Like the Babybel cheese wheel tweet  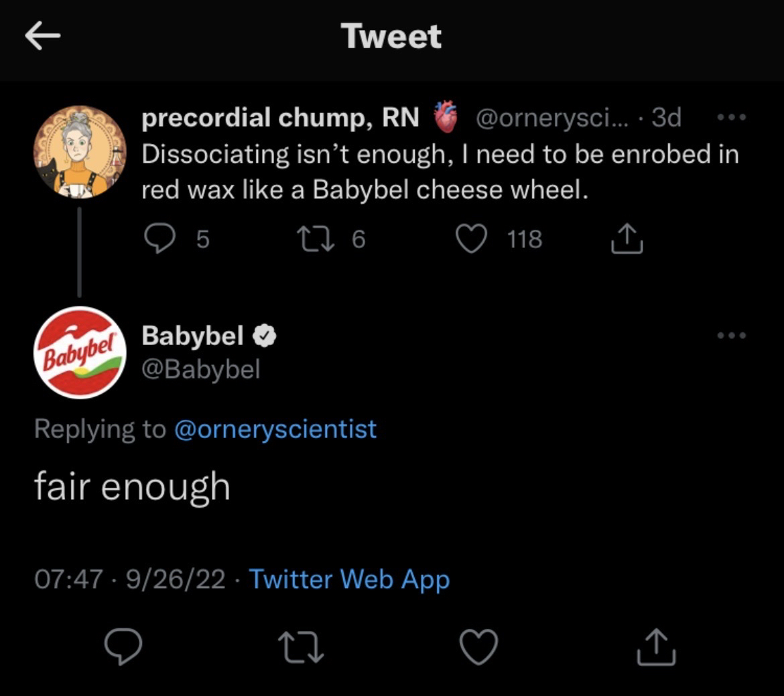tap(472, 239)
